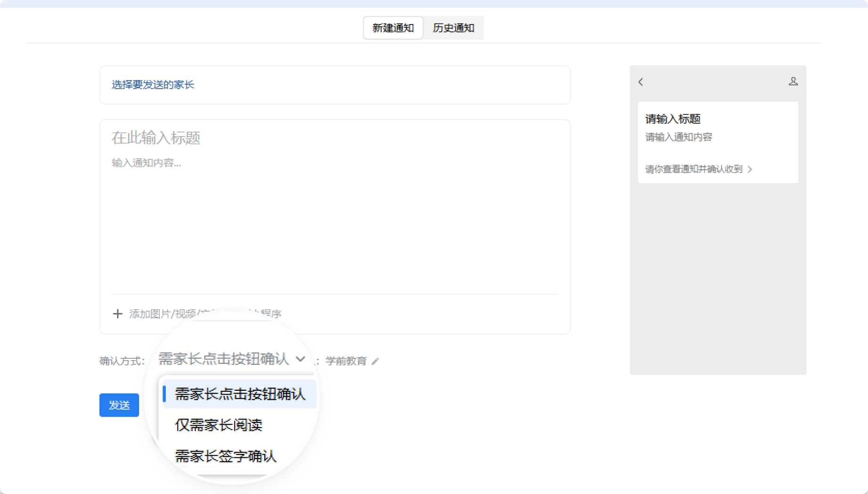This screenshot has height=494, width=868.
Task: Switch to the 新建通知 tab
Action: click(x=393, y=28)
